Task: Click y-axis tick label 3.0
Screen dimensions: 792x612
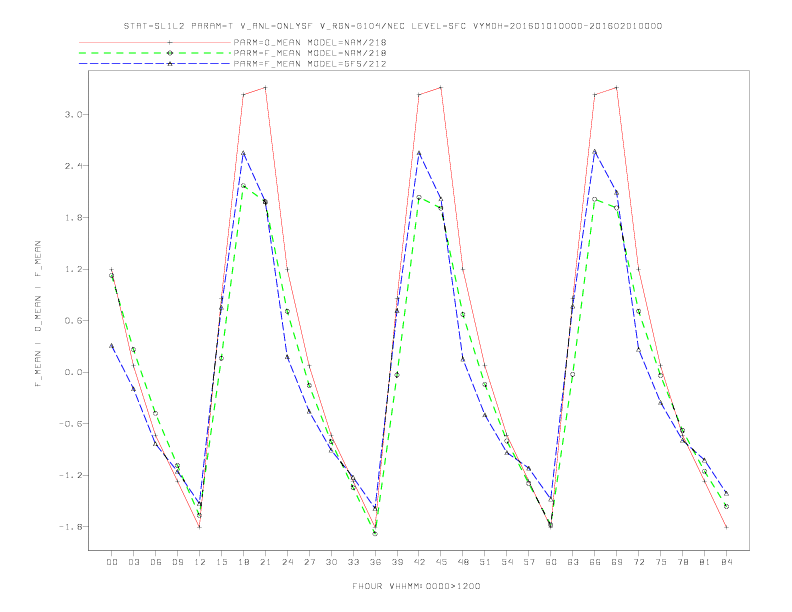Action: pyautogui.click(x=73, y=115)
